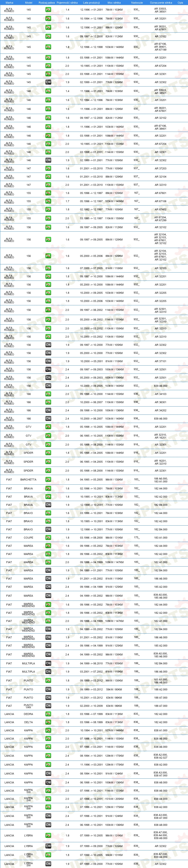Click the production years 03.1996 -> 08.1999

click(91, 722)
